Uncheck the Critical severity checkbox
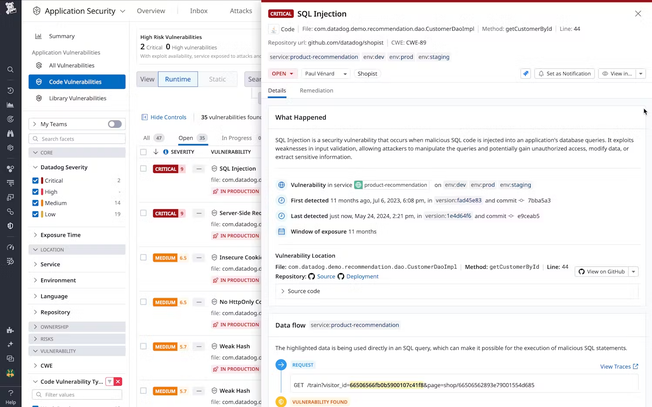This screenshot has width=652, height=407. coord(37,181)
